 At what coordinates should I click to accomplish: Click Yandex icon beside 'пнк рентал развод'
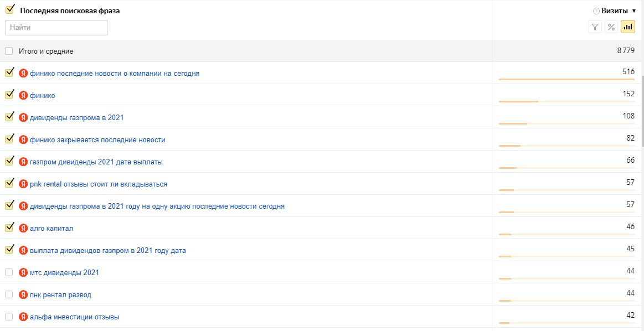click(x=23, y=294)
